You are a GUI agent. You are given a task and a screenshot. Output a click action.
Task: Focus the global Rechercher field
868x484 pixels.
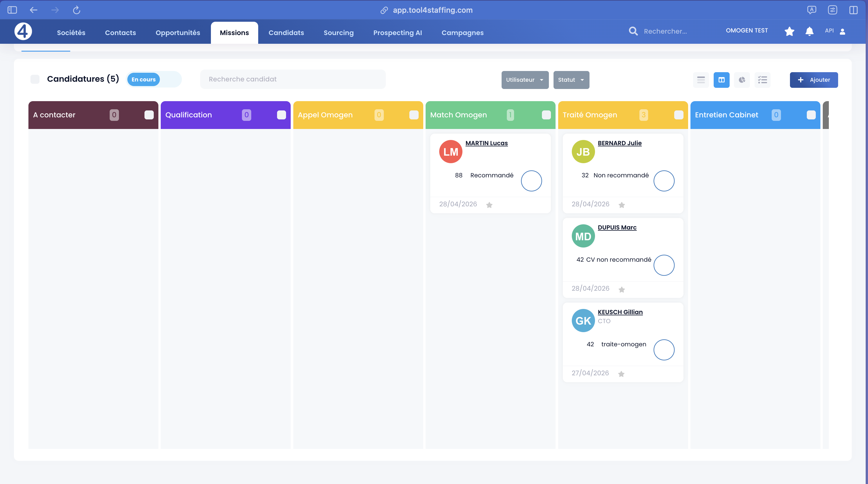[x=666, y=31]
